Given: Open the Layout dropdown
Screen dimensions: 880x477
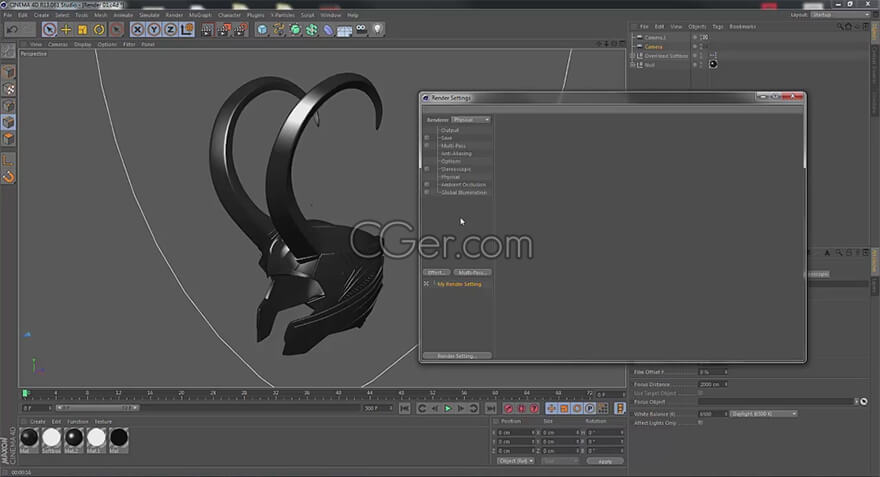Looking at the screenshot, I should click(x=841, y=15).
